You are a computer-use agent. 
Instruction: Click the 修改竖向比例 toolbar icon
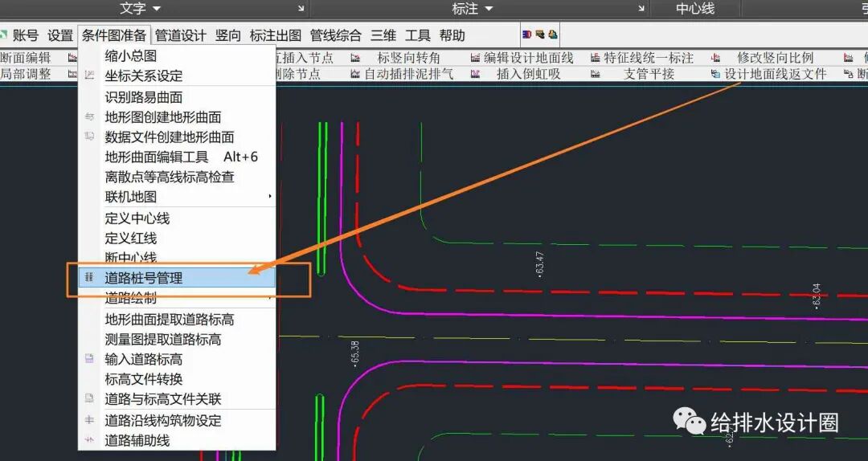pyautogui.click(x=716, y=58)
